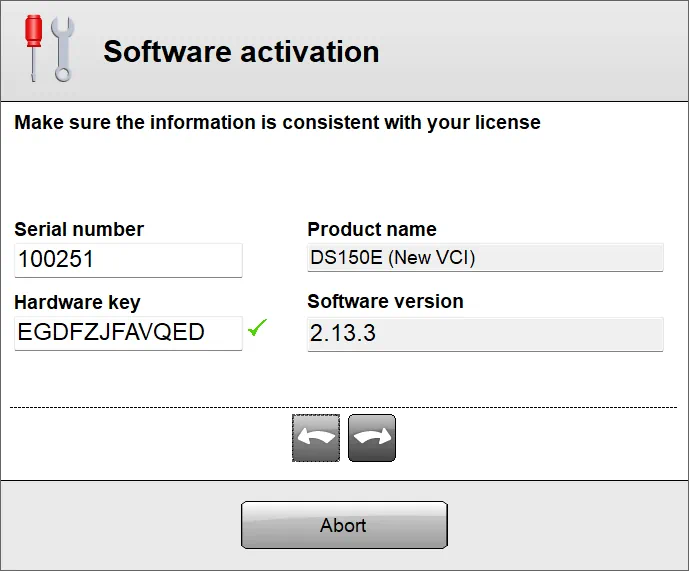
Task: Click the back arrow button
Action: point(316,438)
